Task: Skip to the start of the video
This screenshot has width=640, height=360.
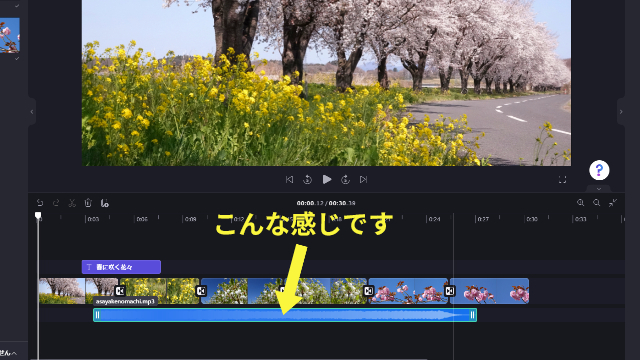Action: [x=289, y=180]
